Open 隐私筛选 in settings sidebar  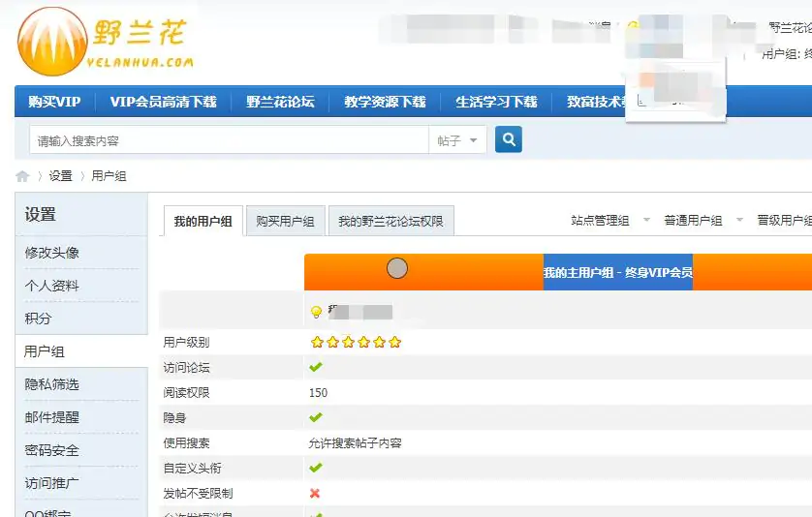point(51,384)
